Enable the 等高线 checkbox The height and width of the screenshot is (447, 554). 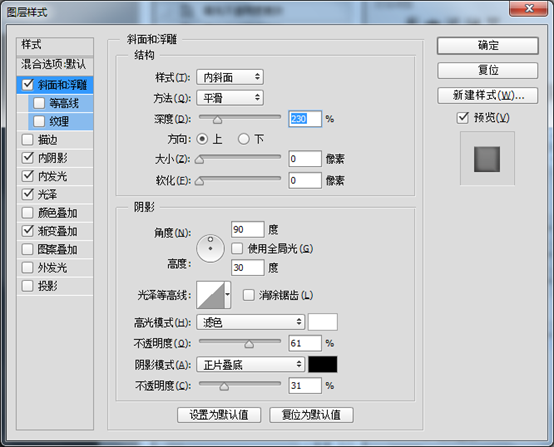tap(39, 103)
